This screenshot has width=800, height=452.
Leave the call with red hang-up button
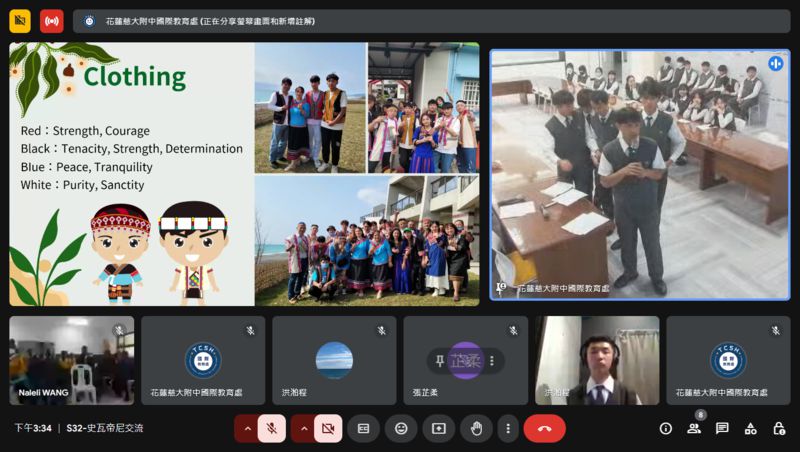[544, 428]
